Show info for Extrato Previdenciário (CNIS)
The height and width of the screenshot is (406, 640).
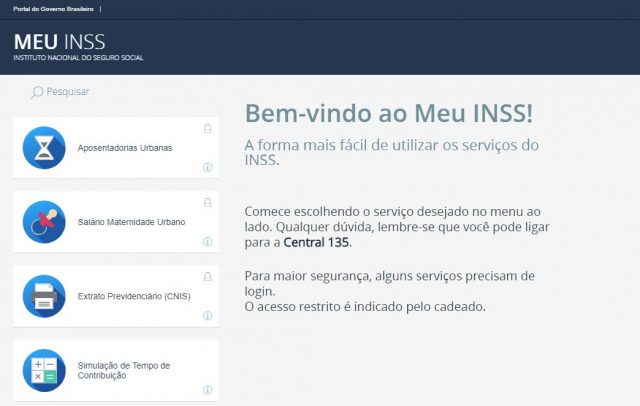[207, 316]
